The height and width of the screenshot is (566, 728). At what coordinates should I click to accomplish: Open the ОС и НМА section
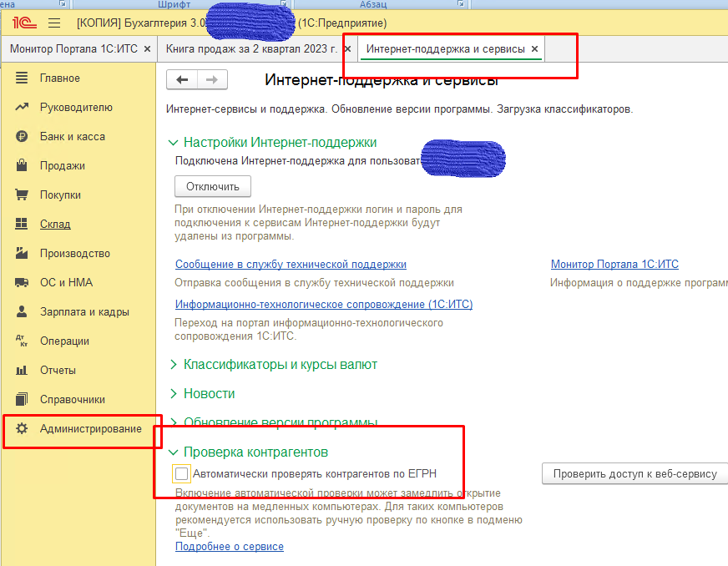(x=67, y=282)
